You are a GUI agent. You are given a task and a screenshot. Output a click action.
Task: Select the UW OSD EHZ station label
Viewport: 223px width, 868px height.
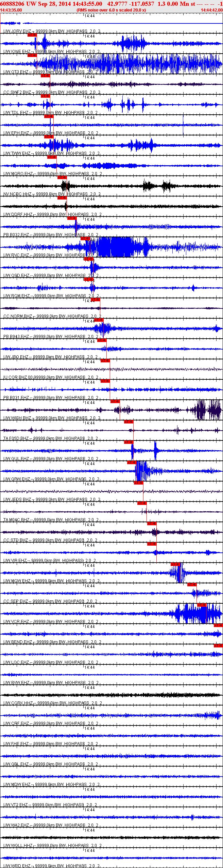coord(51,276)
